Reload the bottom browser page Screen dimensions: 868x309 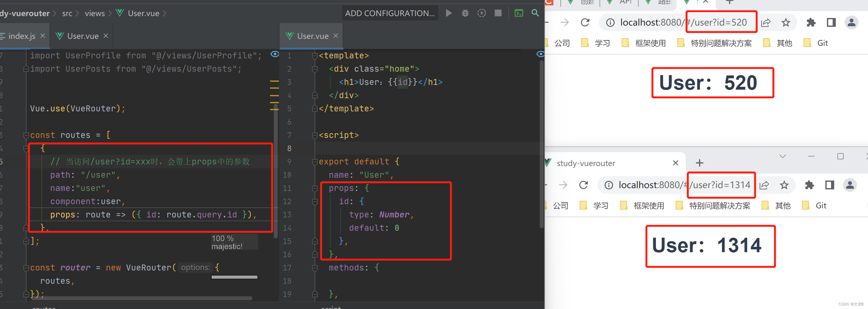pos(584,185)
